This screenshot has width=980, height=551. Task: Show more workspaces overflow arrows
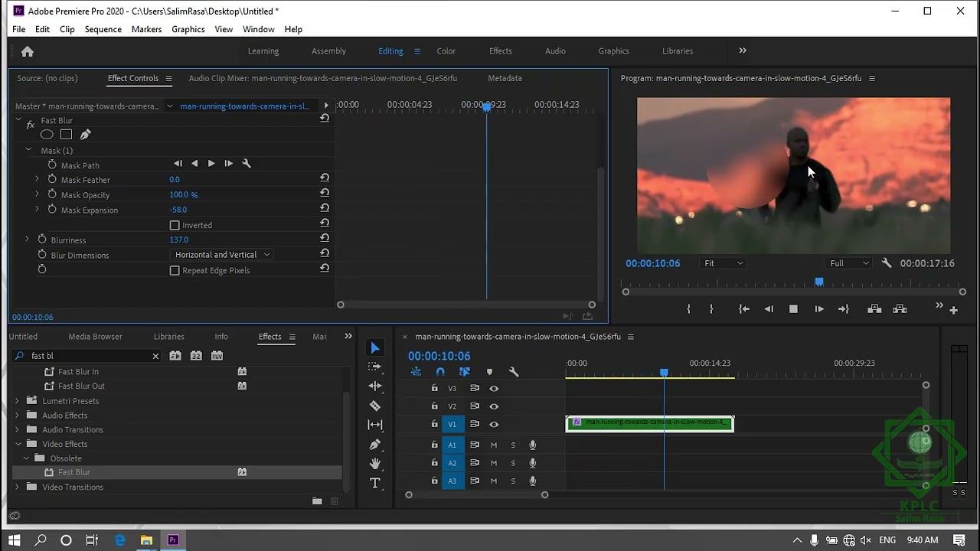click(742, 51)
